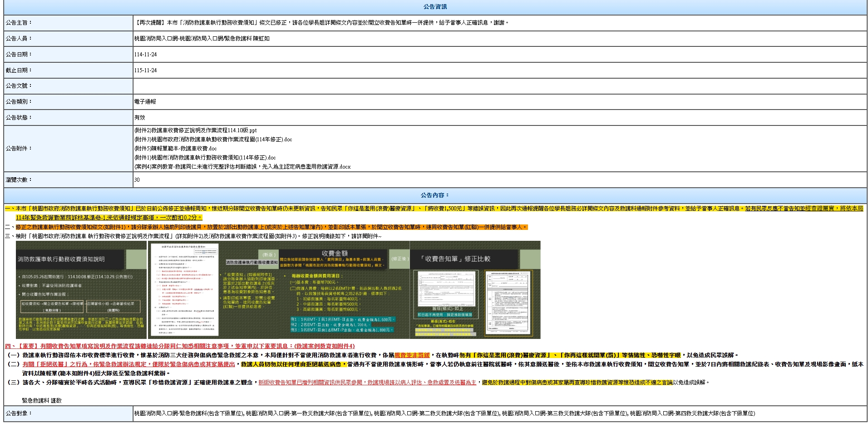Click the view count value 30

(137, 180)
